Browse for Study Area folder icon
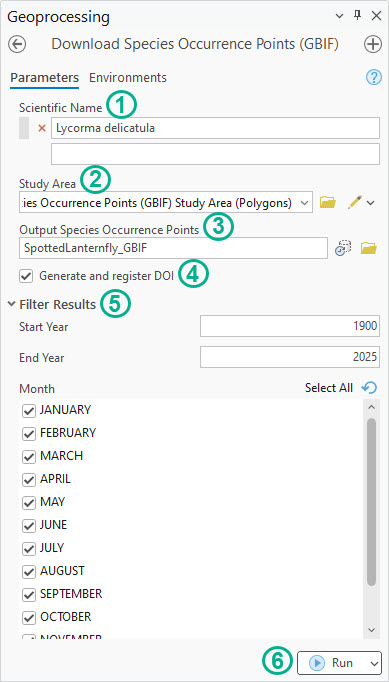Viewport: 389px width, 682px height. click(x=328, y=202)
